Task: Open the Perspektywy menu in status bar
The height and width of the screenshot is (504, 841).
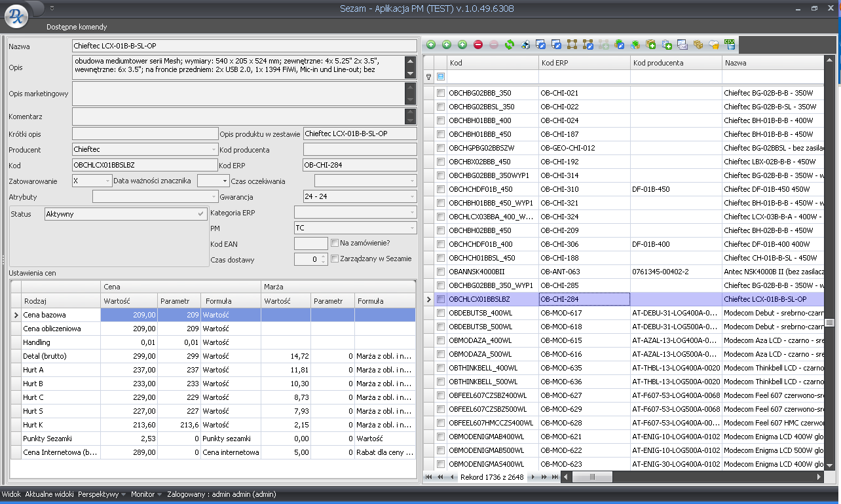Action: [102, 494]
